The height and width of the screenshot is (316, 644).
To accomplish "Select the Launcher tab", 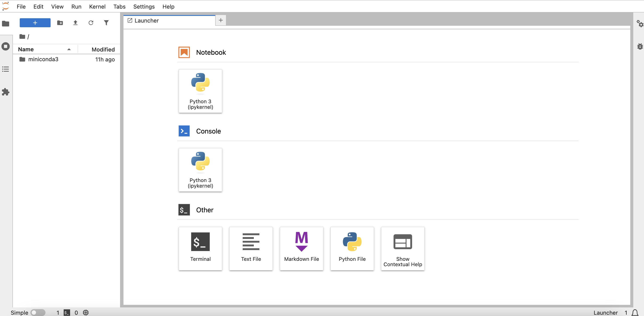I will [146, 21].
